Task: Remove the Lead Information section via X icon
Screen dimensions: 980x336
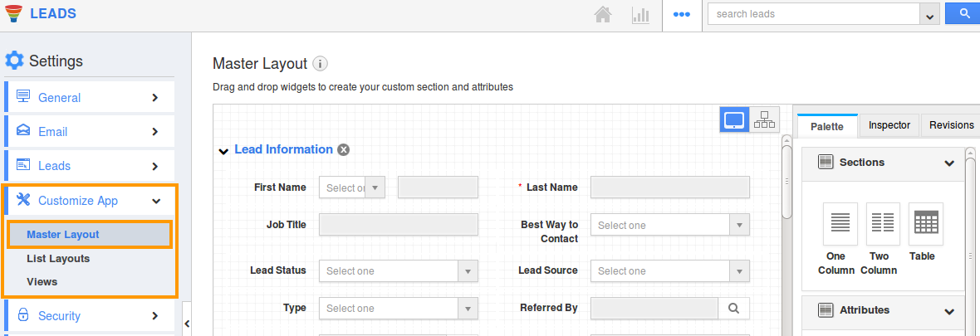Action: click(343, 150)
